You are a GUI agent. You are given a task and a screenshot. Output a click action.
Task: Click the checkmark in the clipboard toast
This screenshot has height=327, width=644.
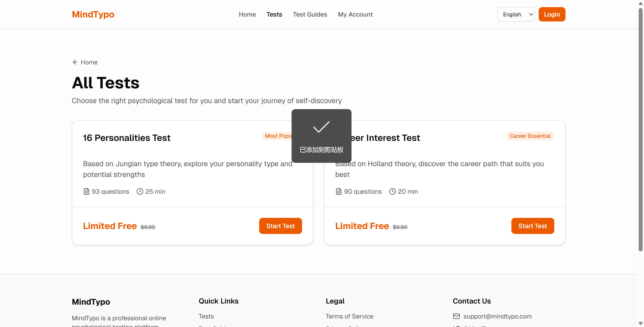pyautogui.click(x=321, y=127)
